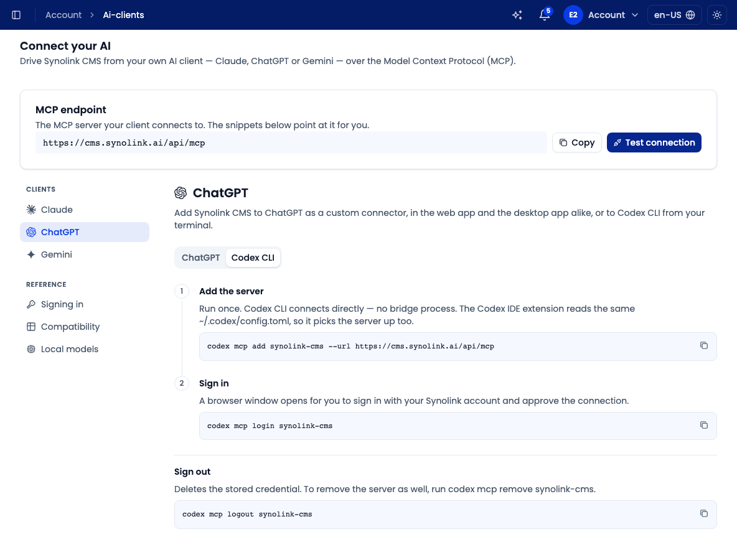Click the ChatGPT logo beside the heading

(181, 193)
